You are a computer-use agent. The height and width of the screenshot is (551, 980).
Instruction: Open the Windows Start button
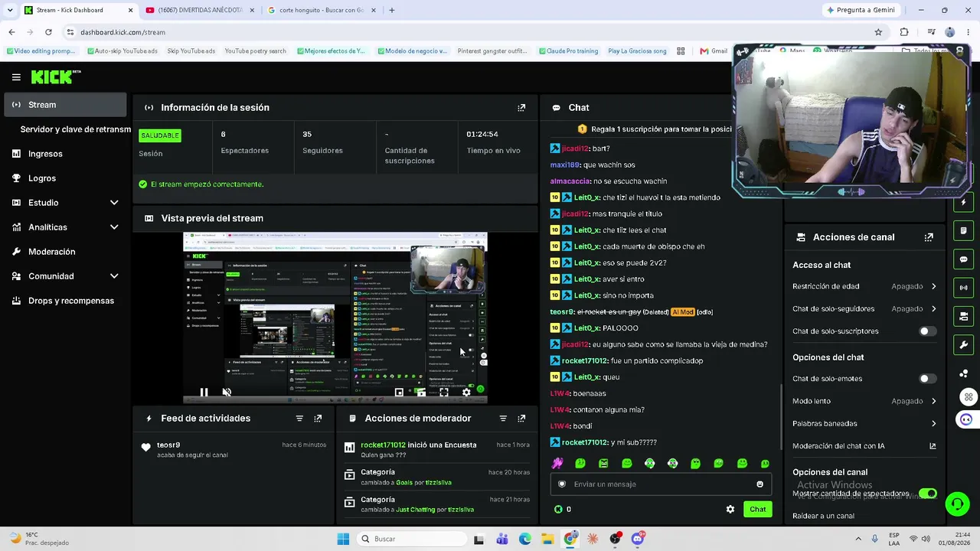coord(343,539)
